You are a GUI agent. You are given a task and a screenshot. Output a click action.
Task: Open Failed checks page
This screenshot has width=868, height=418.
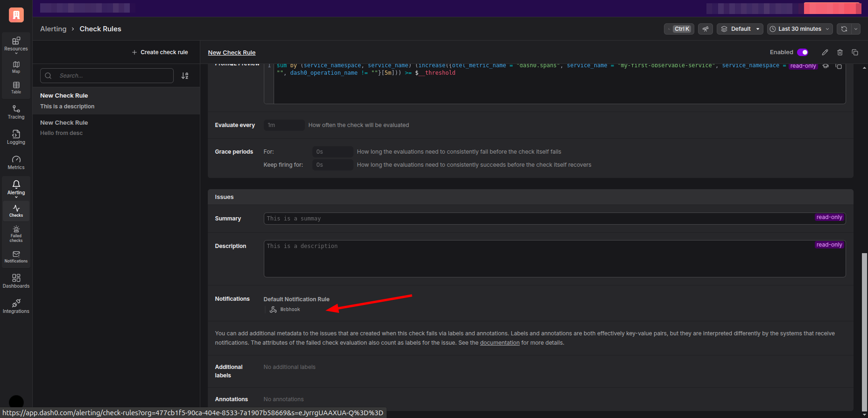pos(16,234)
